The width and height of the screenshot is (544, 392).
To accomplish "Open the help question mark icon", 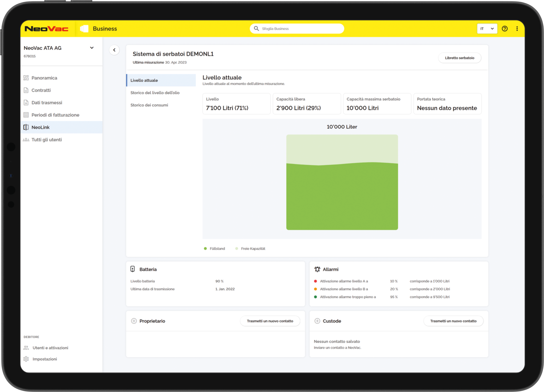I will pyautogui.click(x=505, y=29).
